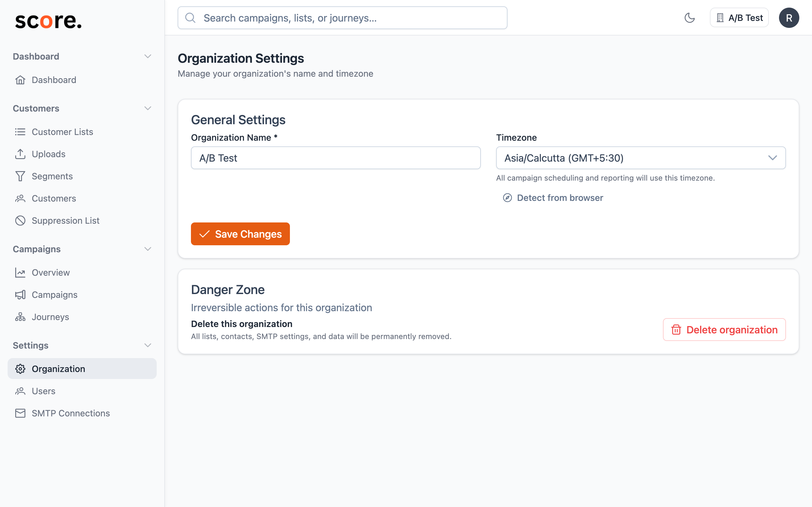Open Campaigns via the megaphone icon
The height and width of the screenshot is (507, 812).
click(20, 295)
